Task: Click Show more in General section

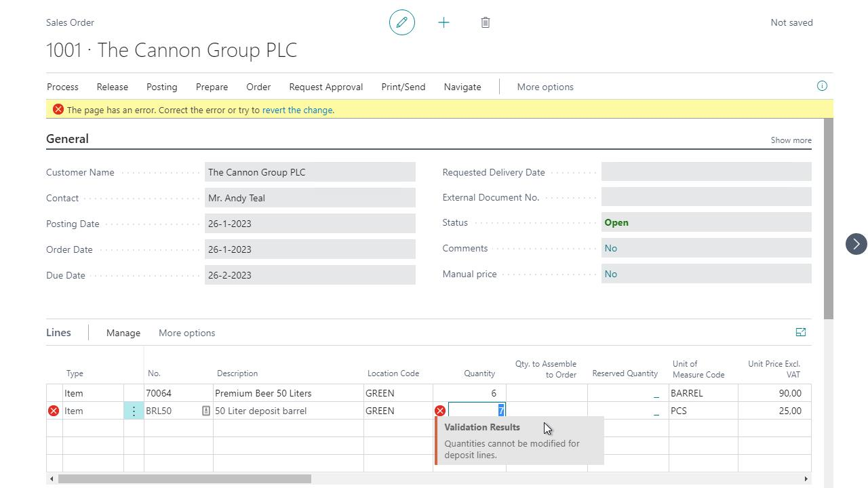Action: (x=791, y=140)
